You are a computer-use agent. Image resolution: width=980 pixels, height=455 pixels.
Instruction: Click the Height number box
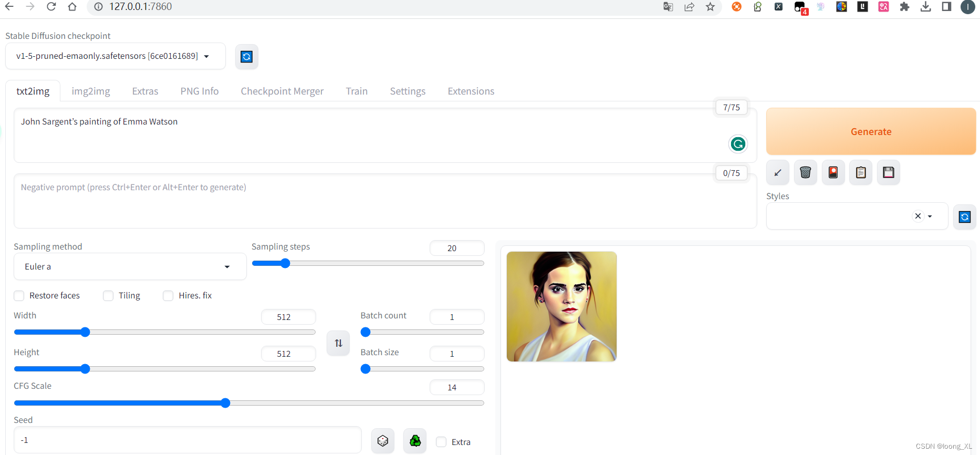click(x=288, y=354)
